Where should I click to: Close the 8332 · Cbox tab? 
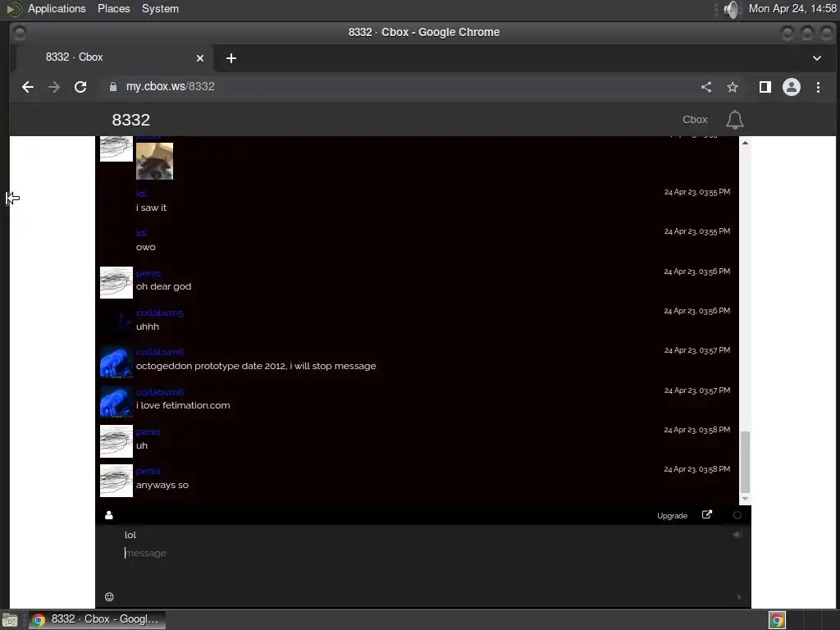point(200,58)
